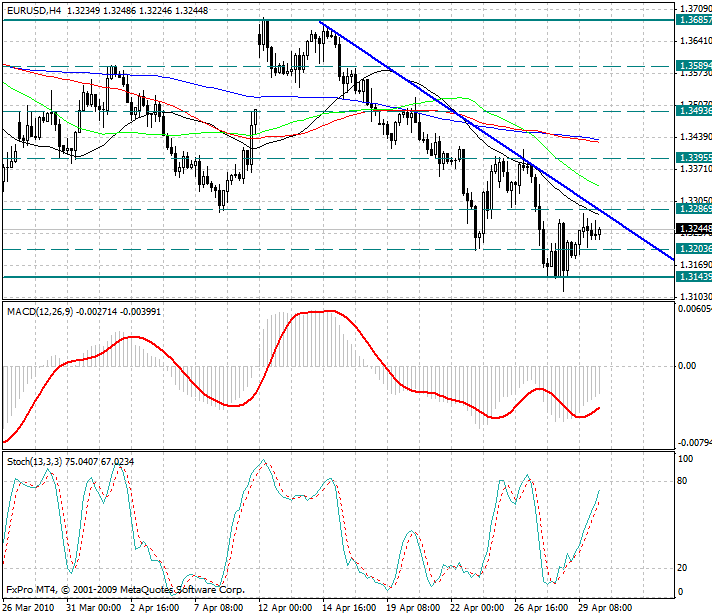Screen dimensions: 712x615
Task: Select the 1.3589 level price label
Action: pos(694,66)
